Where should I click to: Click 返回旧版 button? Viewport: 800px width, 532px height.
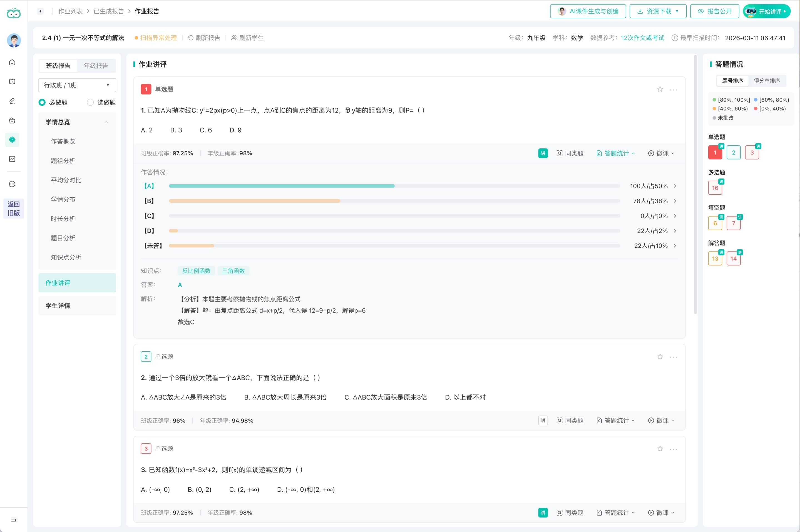click(14, 208)
